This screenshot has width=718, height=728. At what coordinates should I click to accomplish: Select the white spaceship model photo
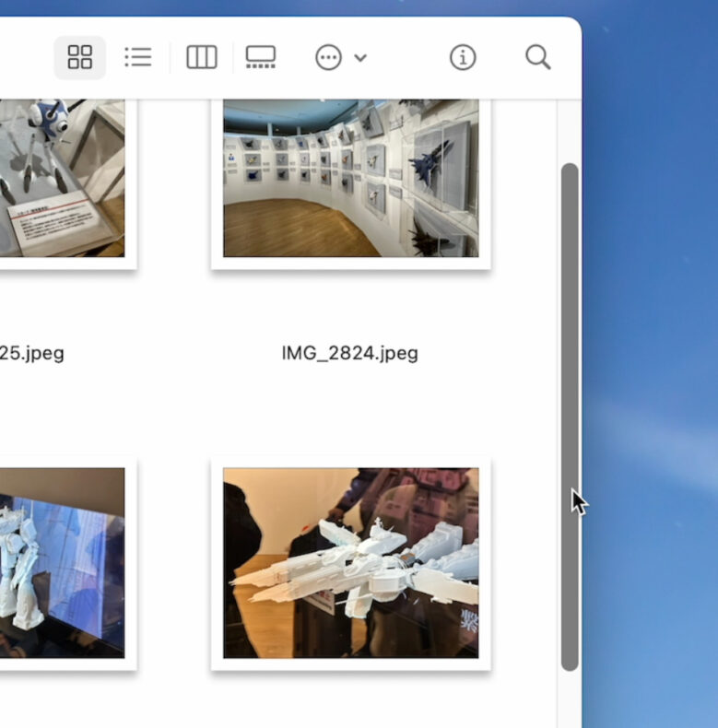(350, 562)
